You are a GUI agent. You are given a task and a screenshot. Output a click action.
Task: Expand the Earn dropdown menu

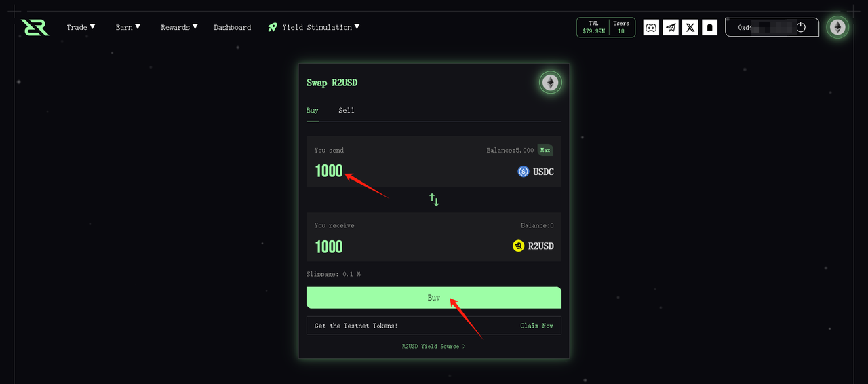click(x=128, y=27)
